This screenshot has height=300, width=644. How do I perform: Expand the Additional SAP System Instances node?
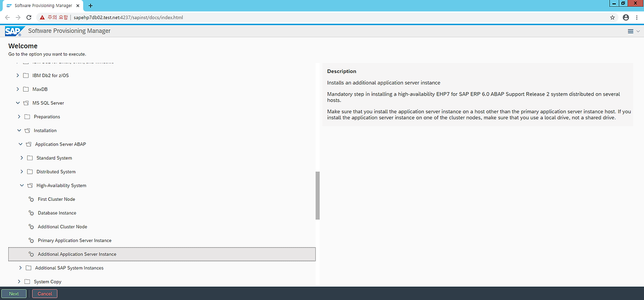pos(21,268)
